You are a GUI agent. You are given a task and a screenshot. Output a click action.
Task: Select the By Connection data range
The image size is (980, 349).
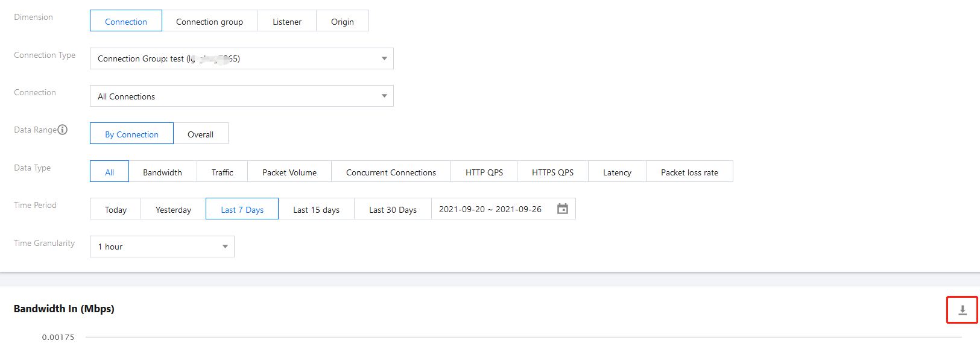(x=131, y=134)
